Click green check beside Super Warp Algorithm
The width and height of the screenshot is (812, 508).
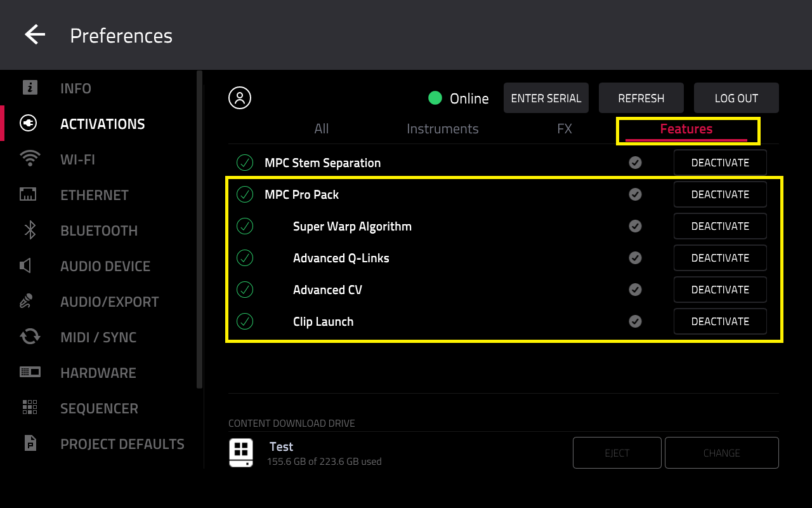[x=245, y=226]
